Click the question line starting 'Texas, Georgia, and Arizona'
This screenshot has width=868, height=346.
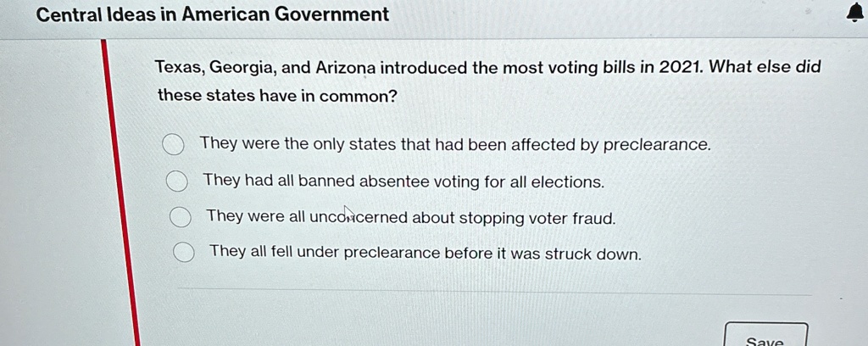tap(487, 68)
